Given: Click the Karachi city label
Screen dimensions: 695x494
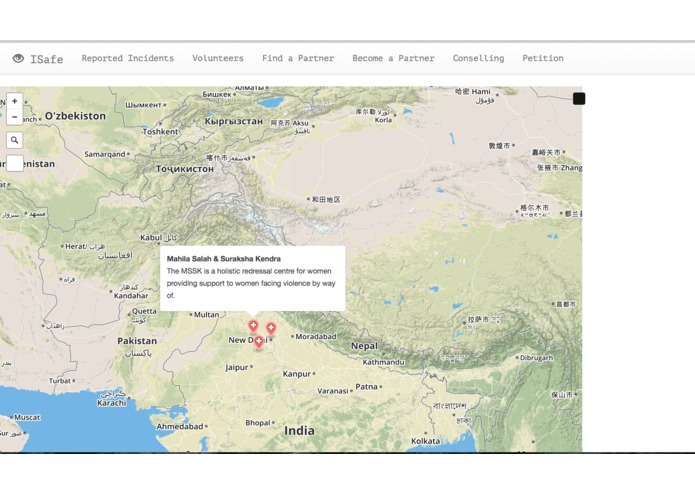Looking at the screenshot, I should [112, 403].
